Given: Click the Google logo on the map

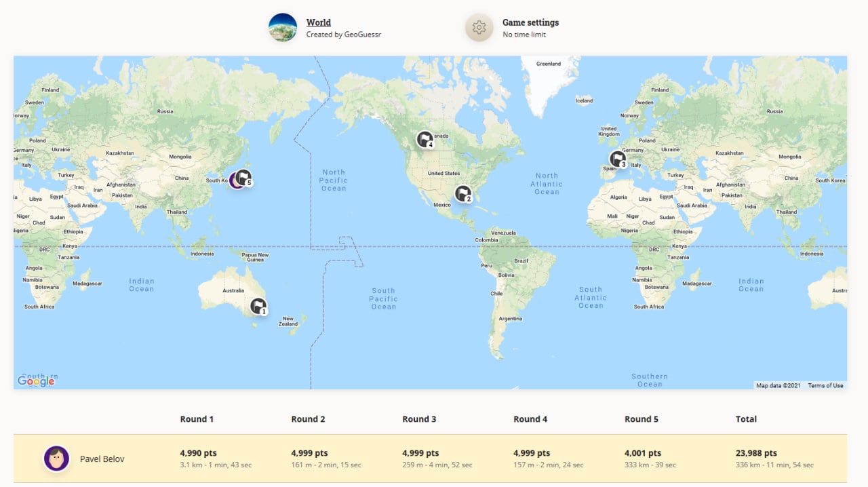Looking at the screenshot, I should pos(36,381).
